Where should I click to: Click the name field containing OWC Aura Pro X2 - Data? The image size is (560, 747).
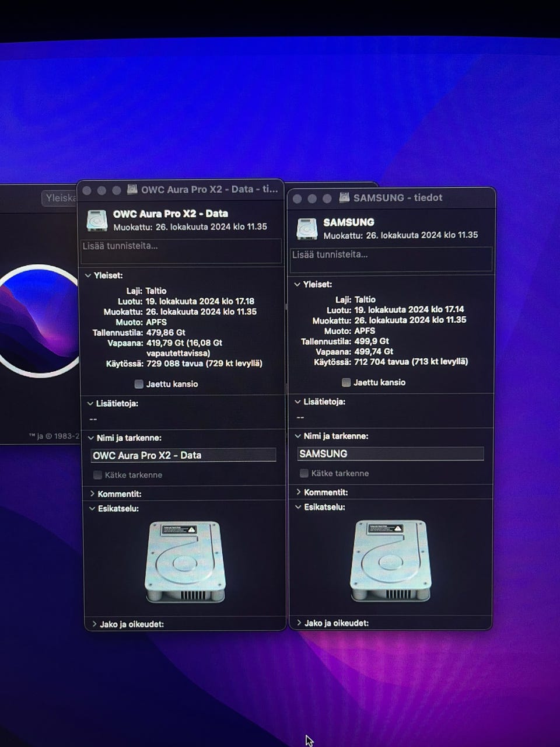183,455
